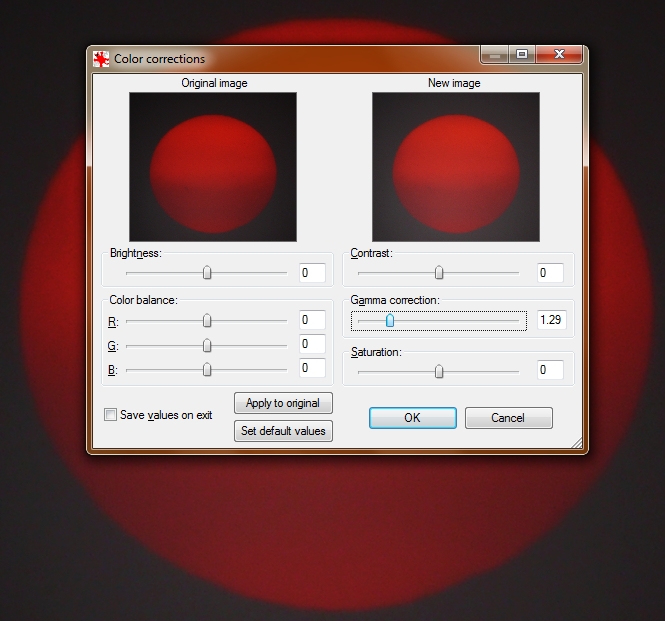
Task: Click the Original image caption text
Action: tap(214, 83)
